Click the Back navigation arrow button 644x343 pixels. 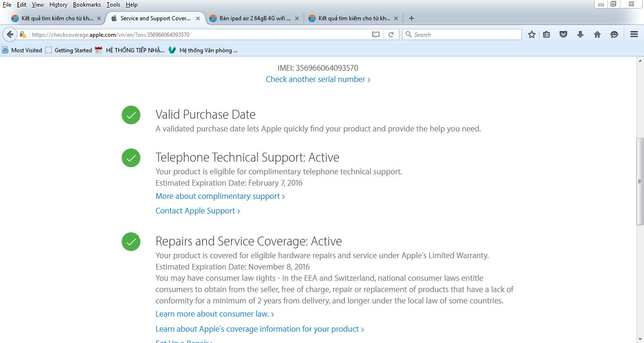coord(10,34)
